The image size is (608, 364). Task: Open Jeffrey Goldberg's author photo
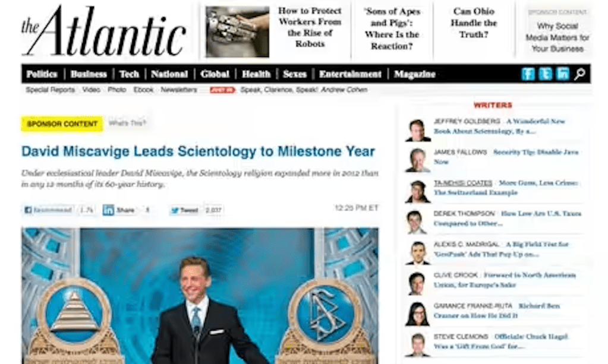pyautogui.click(x=418, y=131)
